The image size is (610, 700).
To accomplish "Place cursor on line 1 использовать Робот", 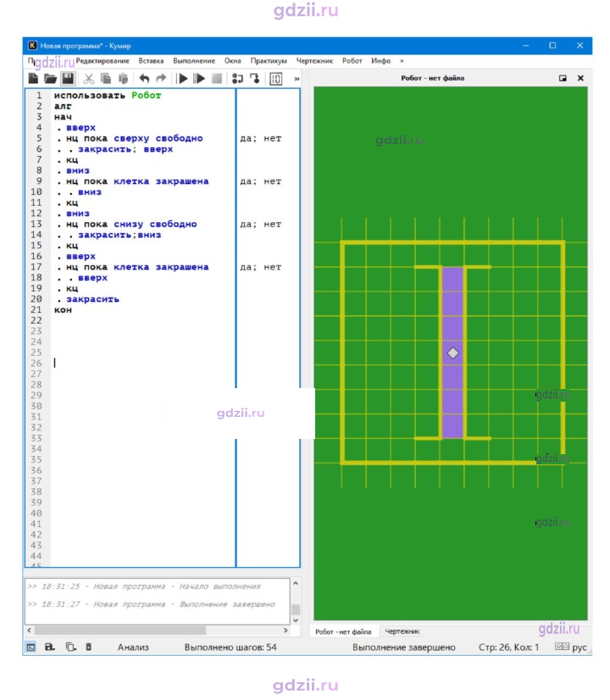I will (x=108, y=96).
